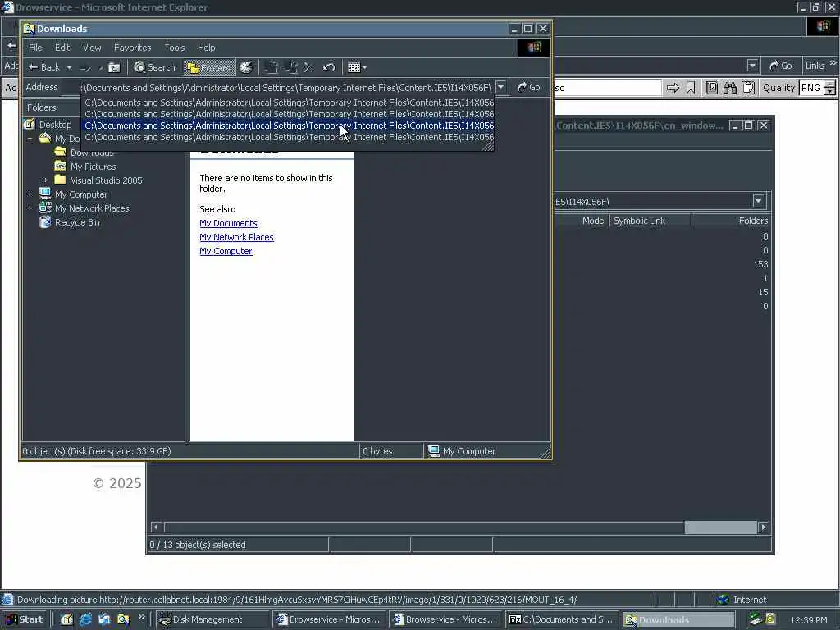Select My Computer in folder tree
Screen dimensions: 840x630
(x=81, y=194)
